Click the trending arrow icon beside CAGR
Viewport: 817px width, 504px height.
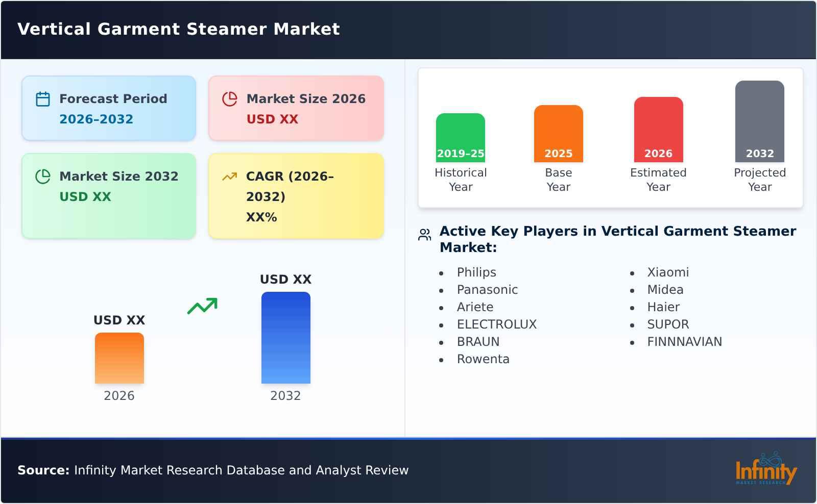point(230,177)
